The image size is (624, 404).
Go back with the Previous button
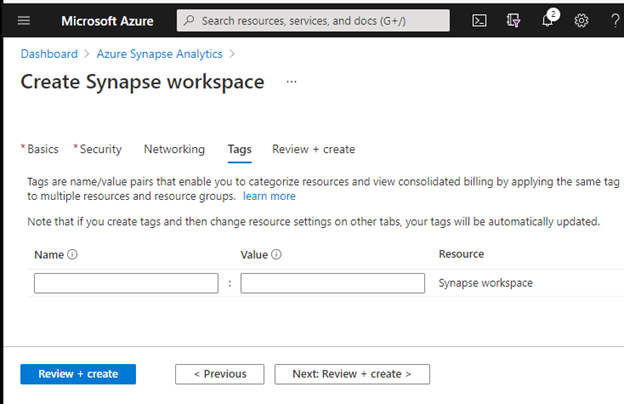220,374
